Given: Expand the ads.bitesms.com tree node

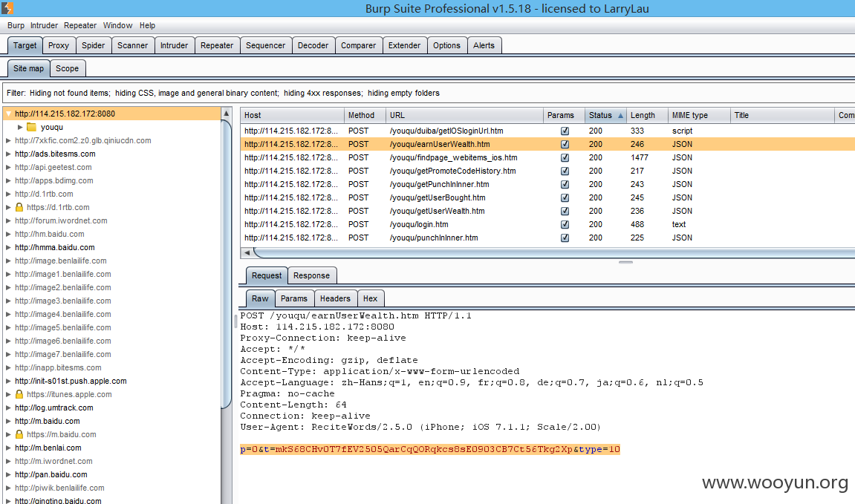Looking at the screenshot, I should (8, 154).
